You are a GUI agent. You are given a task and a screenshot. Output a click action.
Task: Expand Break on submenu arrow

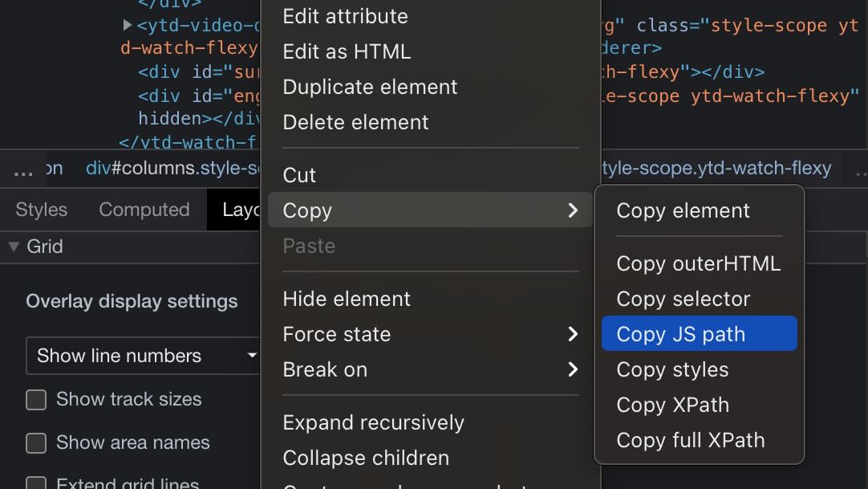[573, 369]
